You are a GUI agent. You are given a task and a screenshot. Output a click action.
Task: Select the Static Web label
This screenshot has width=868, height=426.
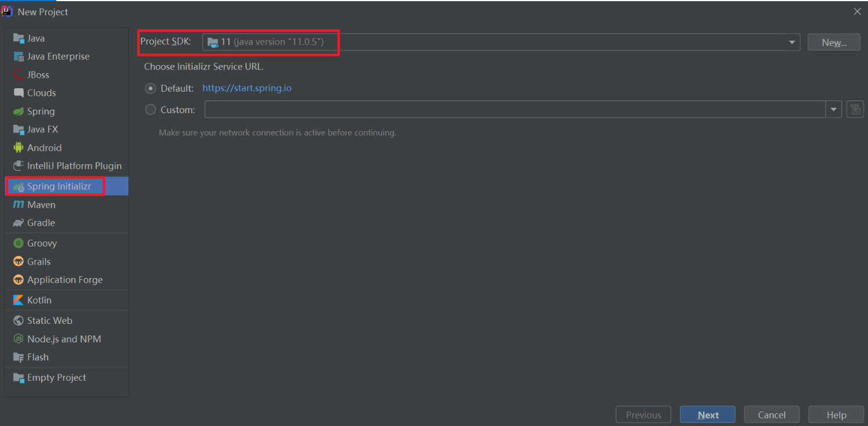pyautogui.click(x=50, y=320)
